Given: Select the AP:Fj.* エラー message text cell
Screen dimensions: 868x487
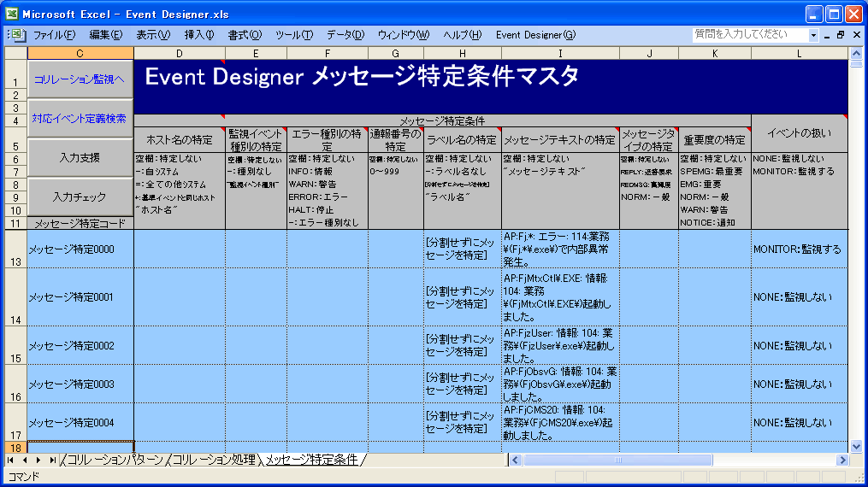Looking at the screenshot, I should (x=560, y=249).
